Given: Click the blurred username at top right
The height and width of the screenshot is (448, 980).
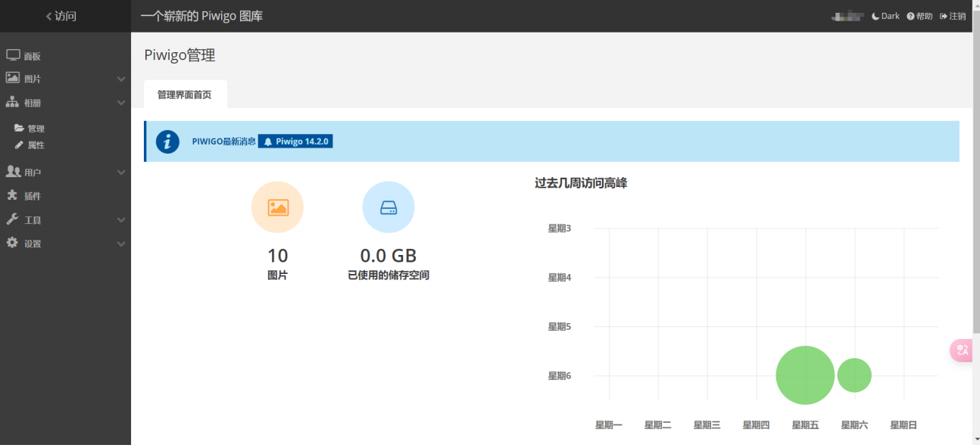Looking at the screenshot, I should (x=847, y=16).
